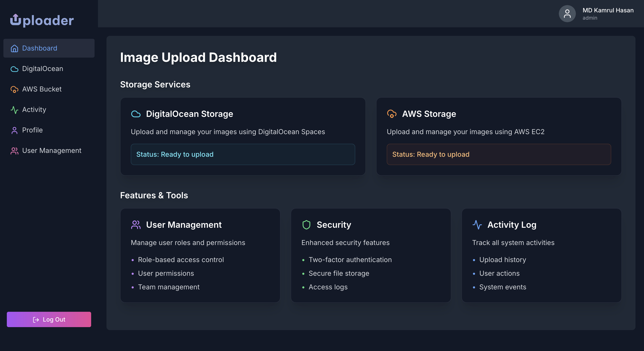
Task: Open the Activity menu item
Action: click(49, 110)
